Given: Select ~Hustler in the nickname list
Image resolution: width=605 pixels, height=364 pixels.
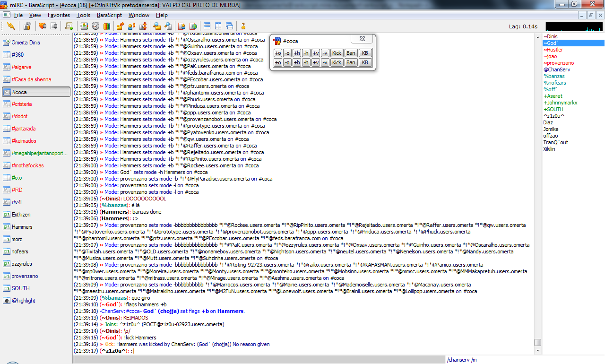Looking at the screenshot, I should pos(553,50).
